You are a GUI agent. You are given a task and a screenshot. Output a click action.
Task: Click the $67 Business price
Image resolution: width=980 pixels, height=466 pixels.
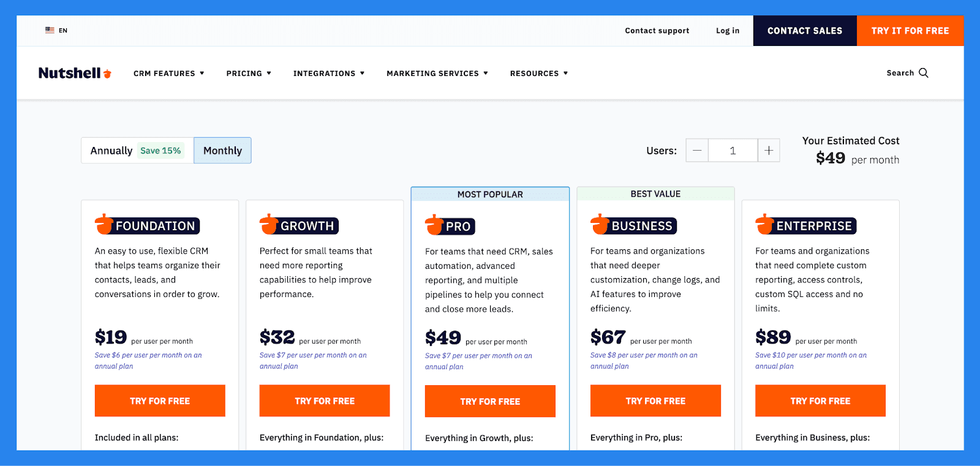(608, 337)
